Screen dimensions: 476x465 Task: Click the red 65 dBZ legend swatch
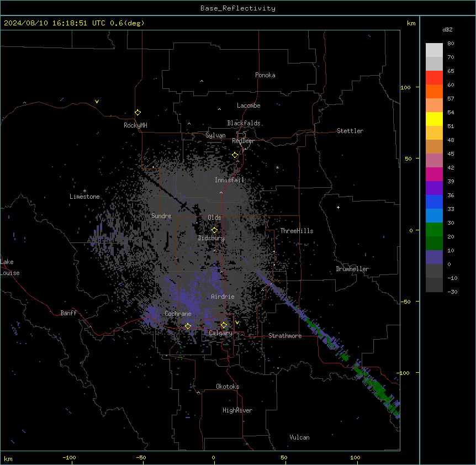(434, 77)
